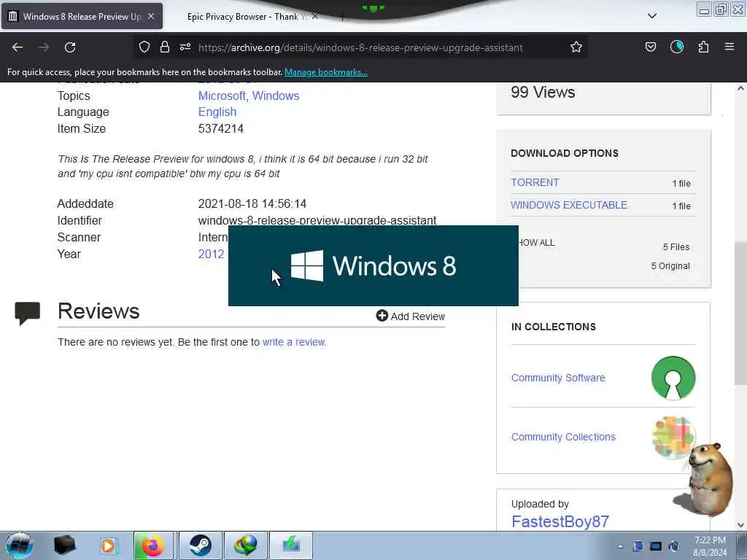Download the WINDOWS EXECUTABLE option
Screen dimensions: 747x560
coord(569,205)
